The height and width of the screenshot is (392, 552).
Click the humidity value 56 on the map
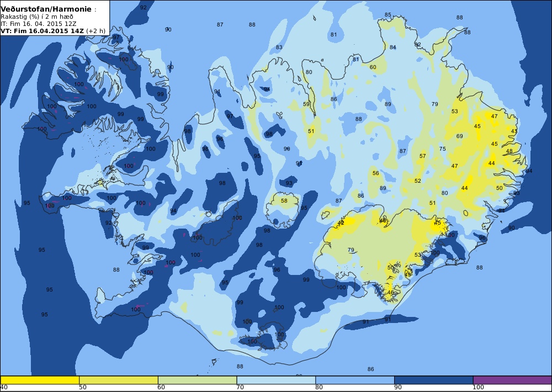[376, 173]
